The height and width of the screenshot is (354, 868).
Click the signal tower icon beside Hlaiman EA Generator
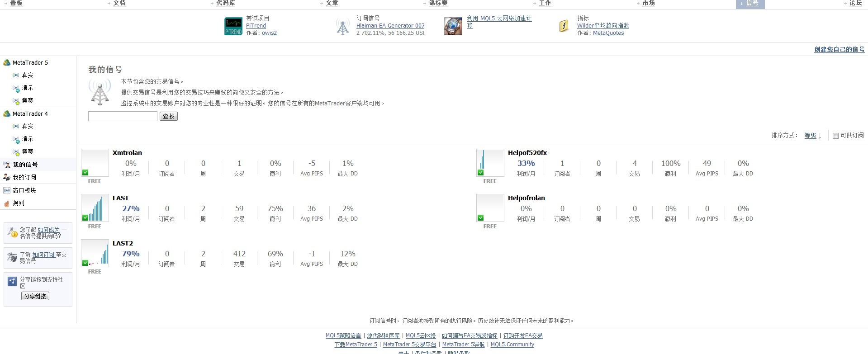coord(343,27)
